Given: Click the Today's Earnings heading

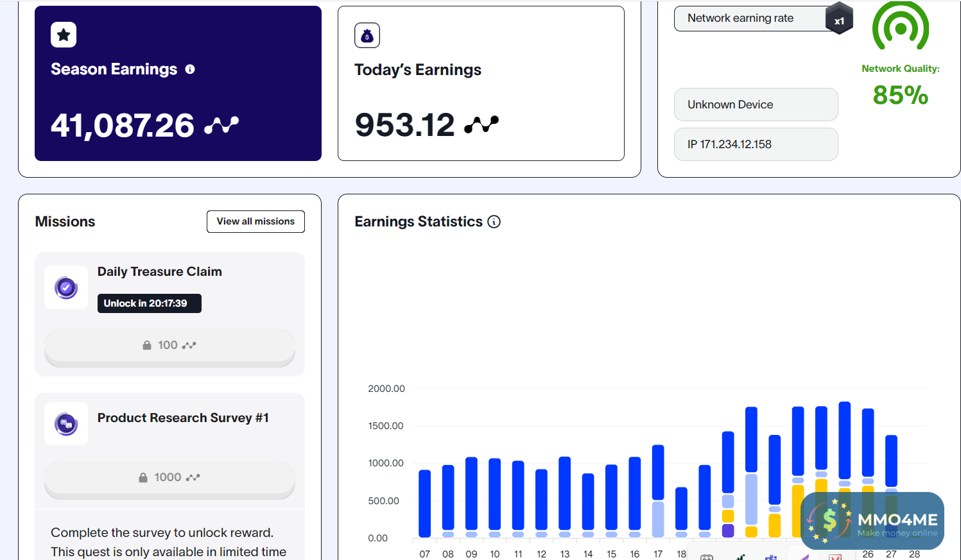Looking at the screenshot, I should coord(418,70).
